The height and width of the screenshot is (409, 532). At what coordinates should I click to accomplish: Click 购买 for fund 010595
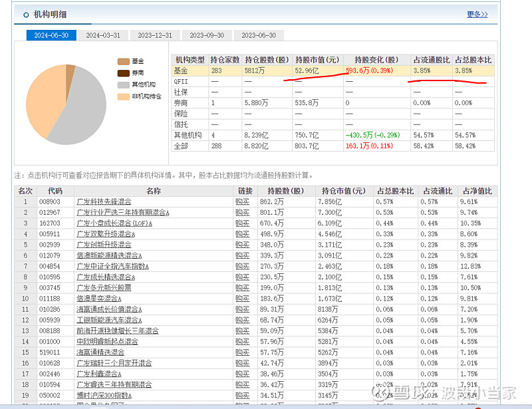[243, 277]
